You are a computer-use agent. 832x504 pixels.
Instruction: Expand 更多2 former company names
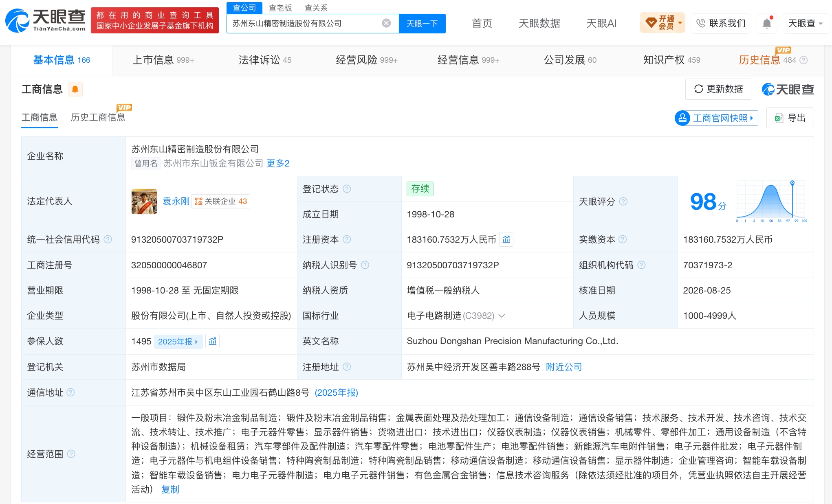pos(278,164)
